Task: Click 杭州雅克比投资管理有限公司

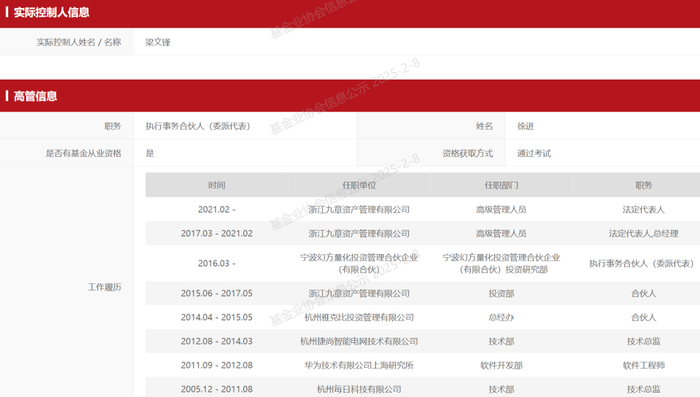Action: pyautogui.click(x=359, y=317)
